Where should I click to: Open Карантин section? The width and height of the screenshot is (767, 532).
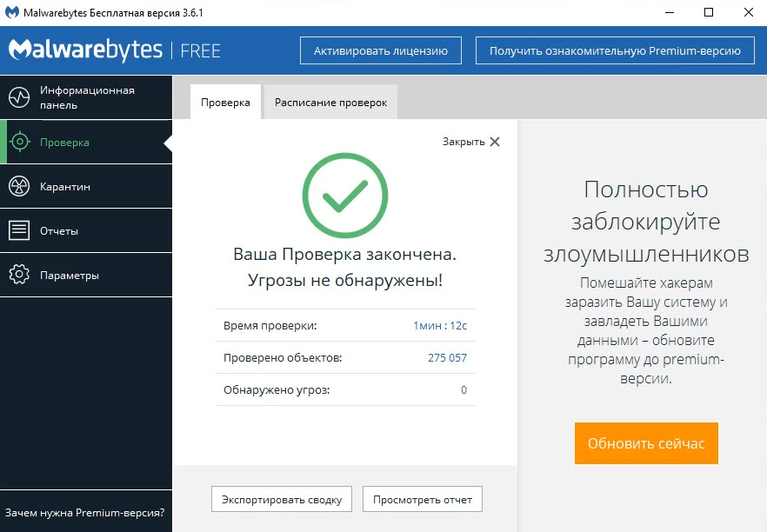click(x=86, y=186)
